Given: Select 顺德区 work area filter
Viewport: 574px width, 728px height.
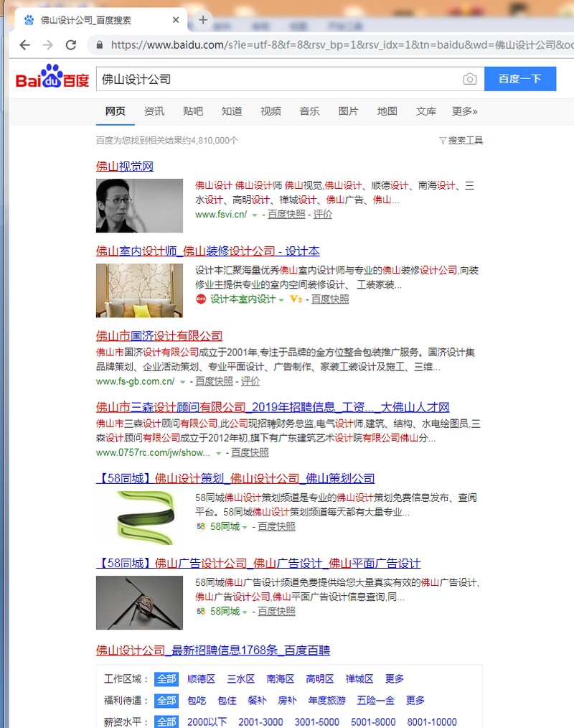Looking at the screenshot, I should [201, 678].
